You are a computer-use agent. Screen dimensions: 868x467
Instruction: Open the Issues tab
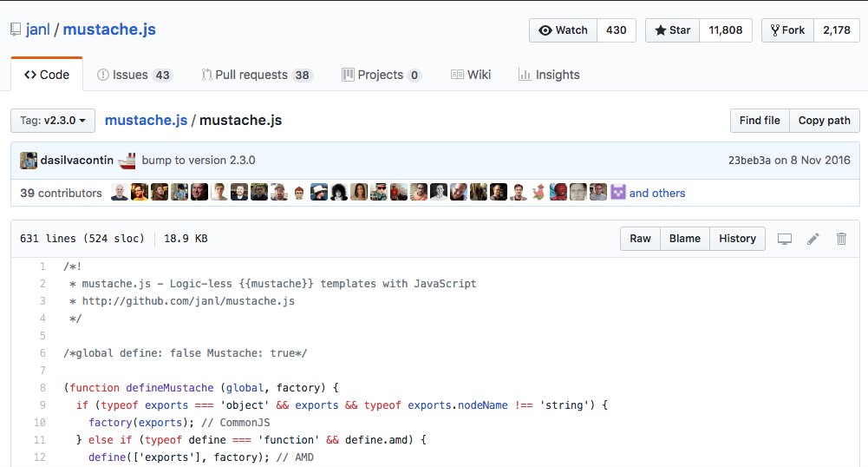[x=134, y=75]
